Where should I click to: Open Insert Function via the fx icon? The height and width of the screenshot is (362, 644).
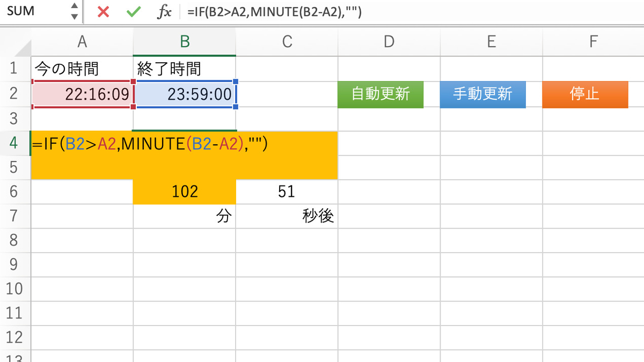point(164,11)
